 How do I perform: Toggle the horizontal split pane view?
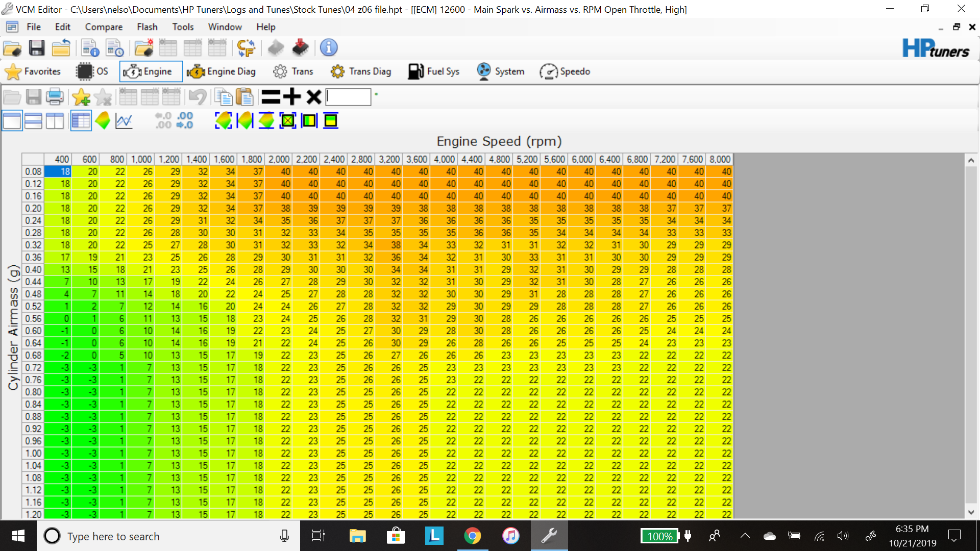(33, 120)
